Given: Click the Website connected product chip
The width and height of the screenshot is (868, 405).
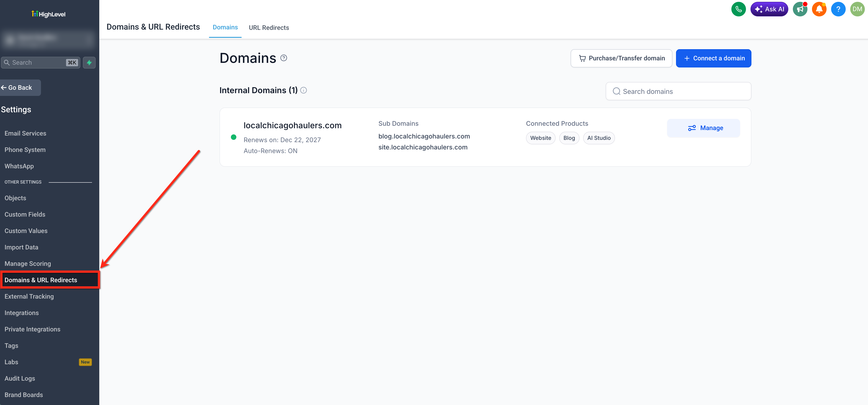Looking at the screenshot, I should point(541,138).
